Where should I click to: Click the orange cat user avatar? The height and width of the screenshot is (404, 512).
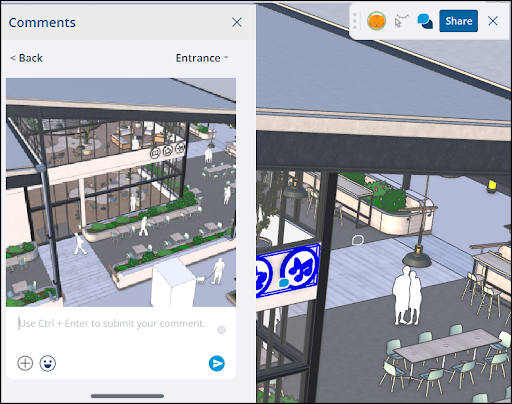(x=377, y=21)
